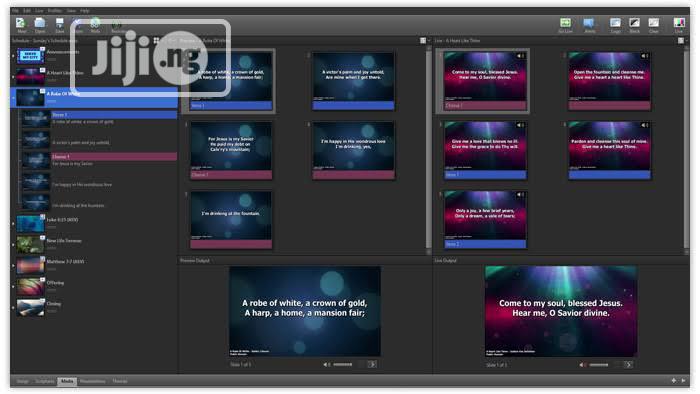
Task: Click the plus icon in the bottom bar
Action: click(x=673, y=381)
